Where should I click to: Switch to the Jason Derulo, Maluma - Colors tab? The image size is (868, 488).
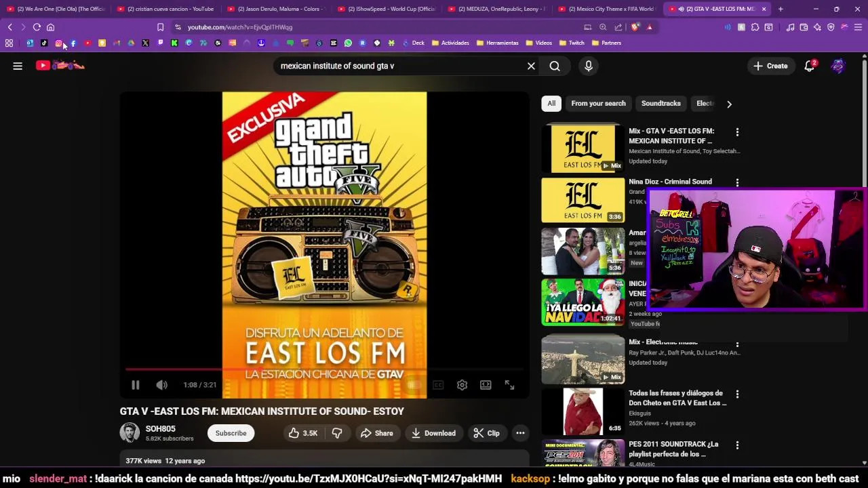click(x=275, y=9)
